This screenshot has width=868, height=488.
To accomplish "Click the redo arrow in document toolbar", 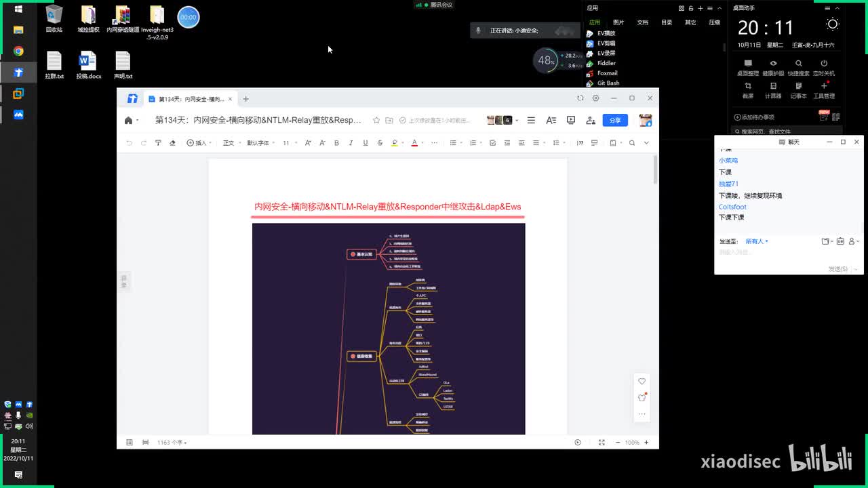I will 144,143.
